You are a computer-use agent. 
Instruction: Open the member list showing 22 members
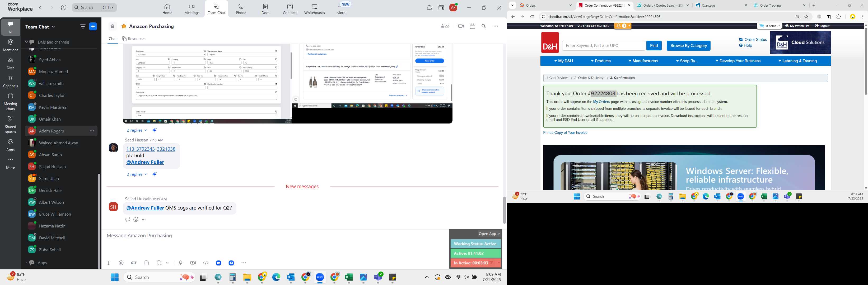445,26
